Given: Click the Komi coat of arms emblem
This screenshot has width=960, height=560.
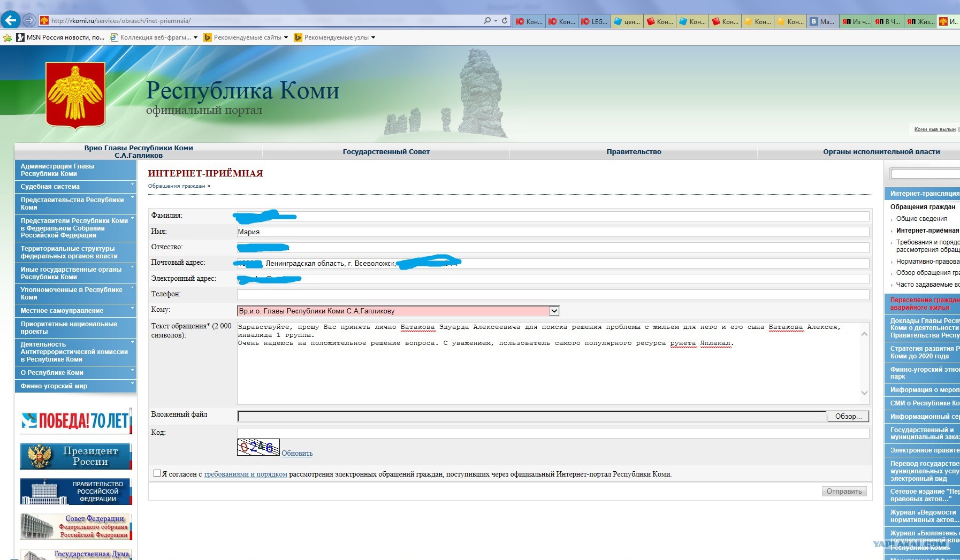Looking at the screenshot, I should (x=75, y=96).
